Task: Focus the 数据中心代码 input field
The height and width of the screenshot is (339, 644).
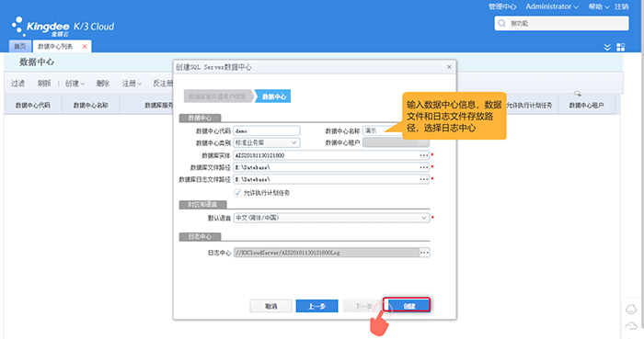Action: point(267,130)
